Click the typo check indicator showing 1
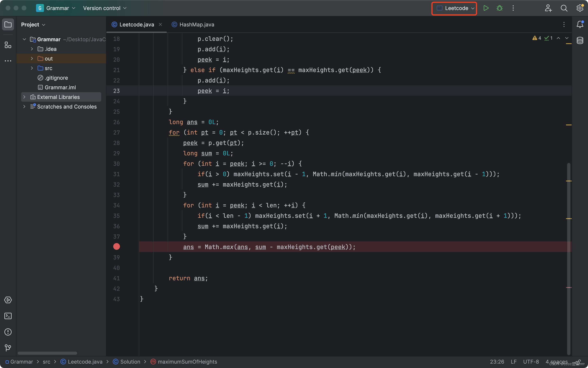588x368 pixels. point(548,38)
